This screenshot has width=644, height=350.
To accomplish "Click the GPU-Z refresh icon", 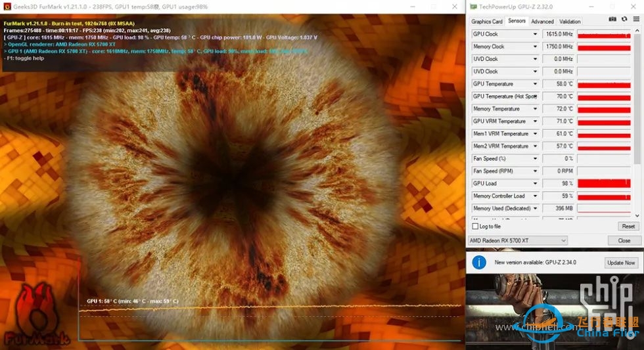I will coord(624,19).
